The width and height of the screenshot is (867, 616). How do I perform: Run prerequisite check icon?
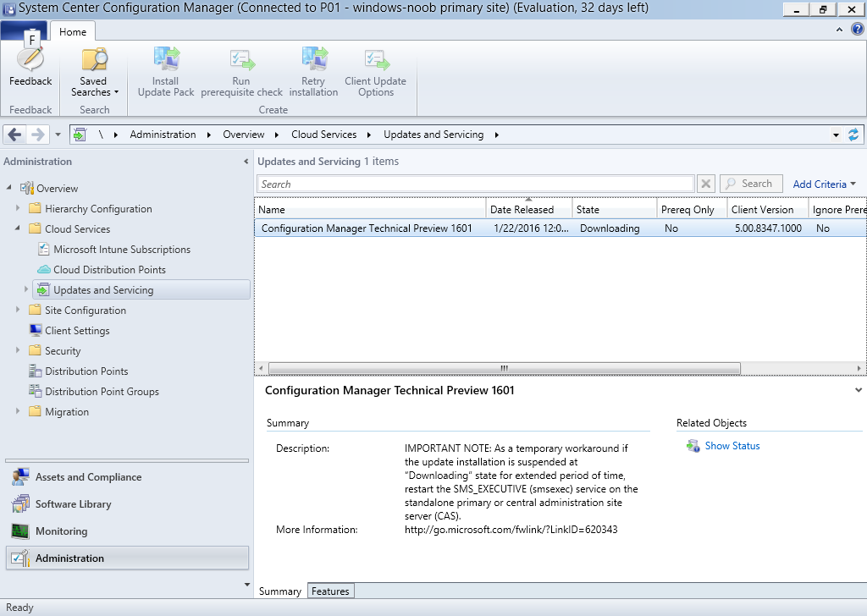pos(241,59)
